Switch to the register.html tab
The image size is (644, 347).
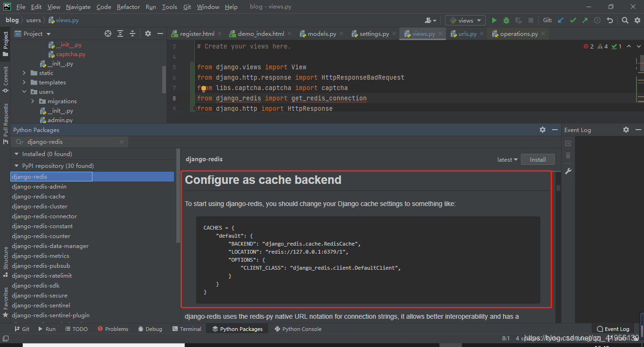point(197,34)
